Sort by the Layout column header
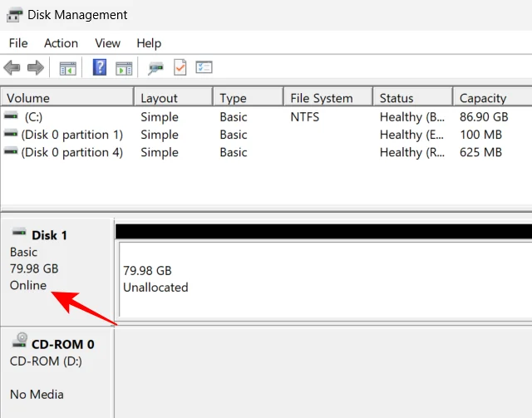 tap(174, 98)
